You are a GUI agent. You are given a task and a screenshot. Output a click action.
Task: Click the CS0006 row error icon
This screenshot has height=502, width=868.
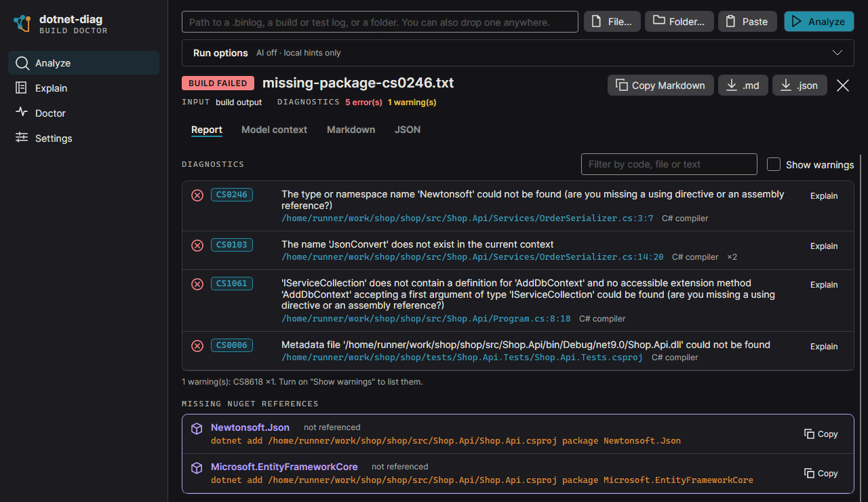(197, 346)
